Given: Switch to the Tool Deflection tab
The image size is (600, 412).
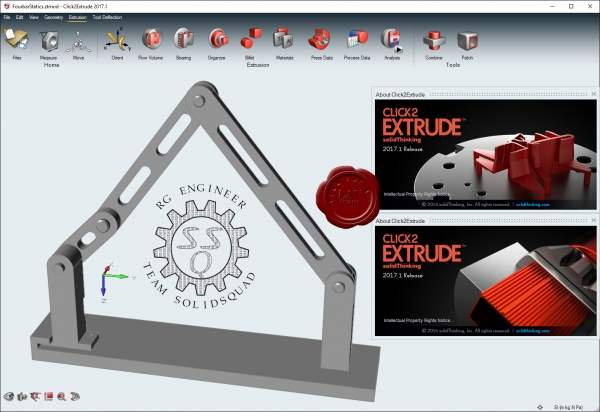Looking at the screenshot, I should [107, 17].
